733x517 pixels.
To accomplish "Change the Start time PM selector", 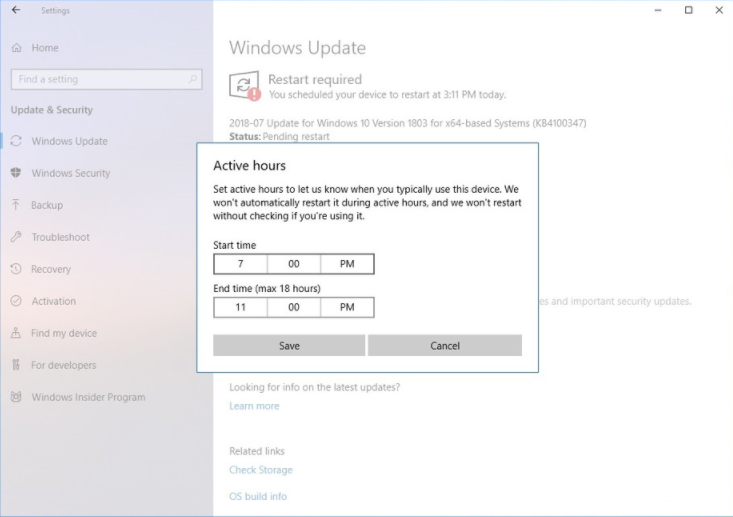I will point(347,264).
